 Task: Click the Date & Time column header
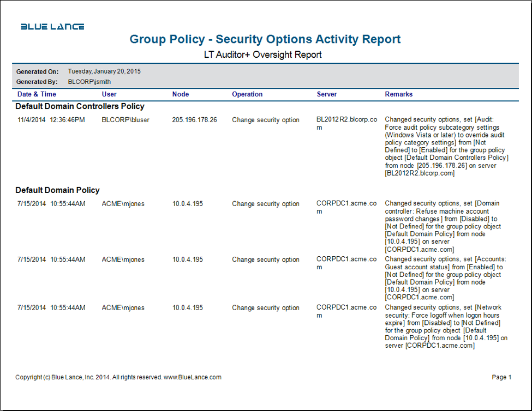pos(37,94)
